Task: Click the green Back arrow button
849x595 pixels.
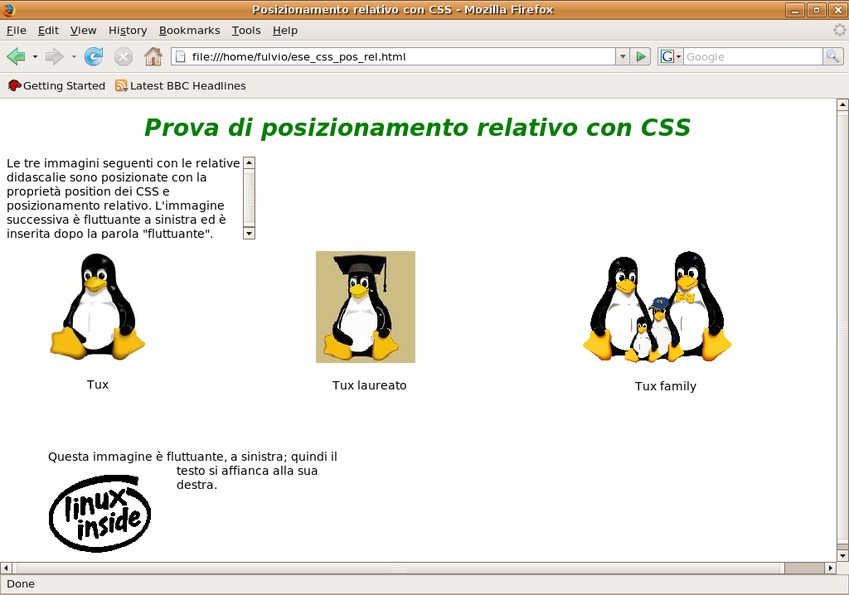Action: point(16,56)
